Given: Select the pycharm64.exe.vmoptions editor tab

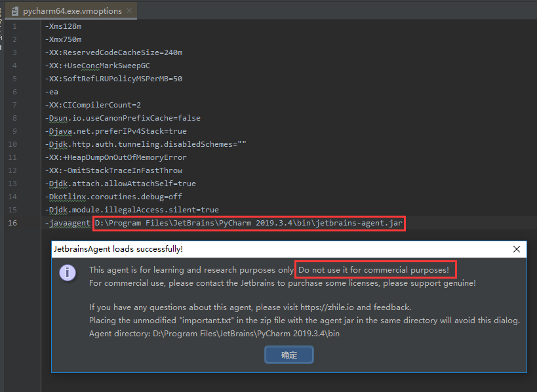Looking at the screenshot, I should click(71, 11).
